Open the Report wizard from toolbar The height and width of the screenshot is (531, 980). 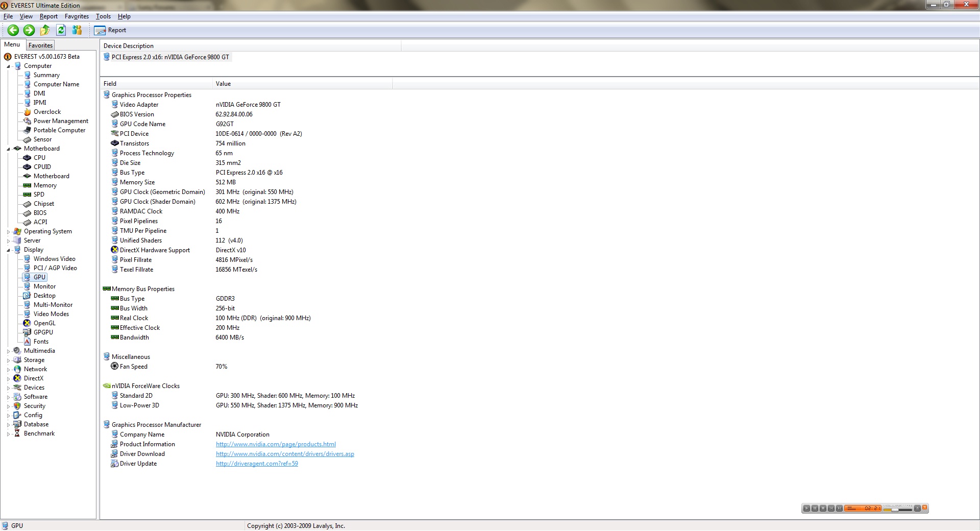pyautogui.click(x=110, y=30)
